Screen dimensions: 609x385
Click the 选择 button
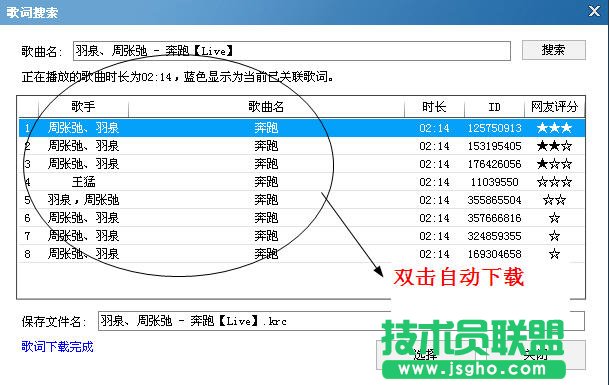[x=425, y=355]
